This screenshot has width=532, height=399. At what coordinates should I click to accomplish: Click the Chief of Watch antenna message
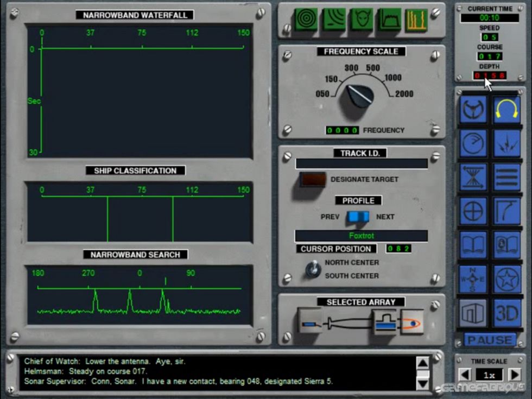coord(104,362)
